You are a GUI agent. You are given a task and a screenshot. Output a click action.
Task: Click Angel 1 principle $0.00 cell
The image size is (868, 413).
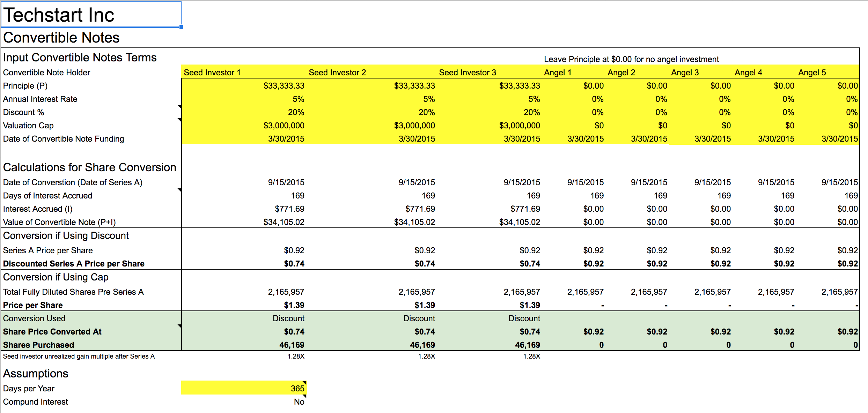click(593, 86)
